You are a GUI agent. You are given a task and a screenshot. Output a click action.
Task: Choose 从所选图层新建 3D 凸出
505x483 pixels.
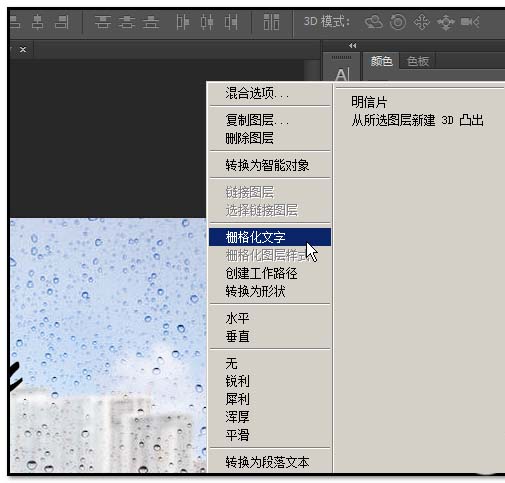[x=417, y=120]
